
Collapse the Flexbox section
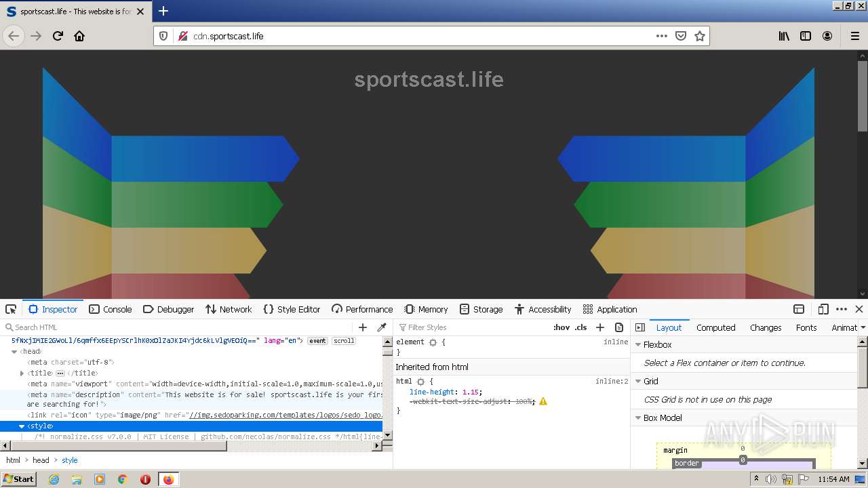[x=638, y=344]
